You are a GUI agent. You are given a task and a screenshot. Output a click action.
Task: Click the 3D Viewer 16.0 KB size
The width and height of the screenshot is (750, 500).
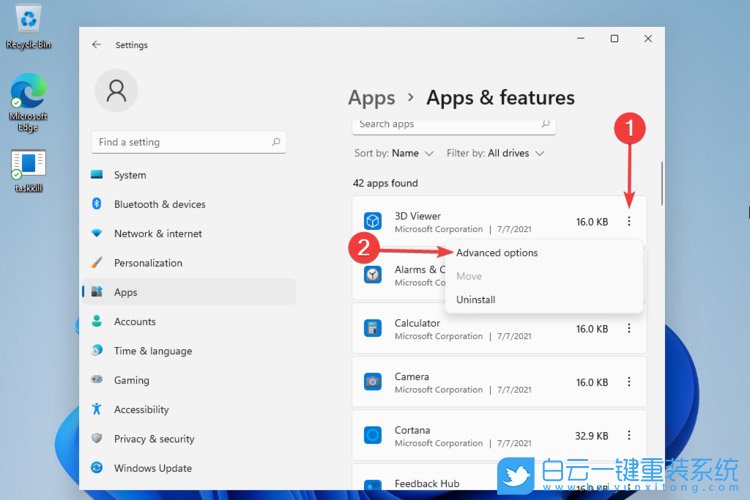coord(592,222)
